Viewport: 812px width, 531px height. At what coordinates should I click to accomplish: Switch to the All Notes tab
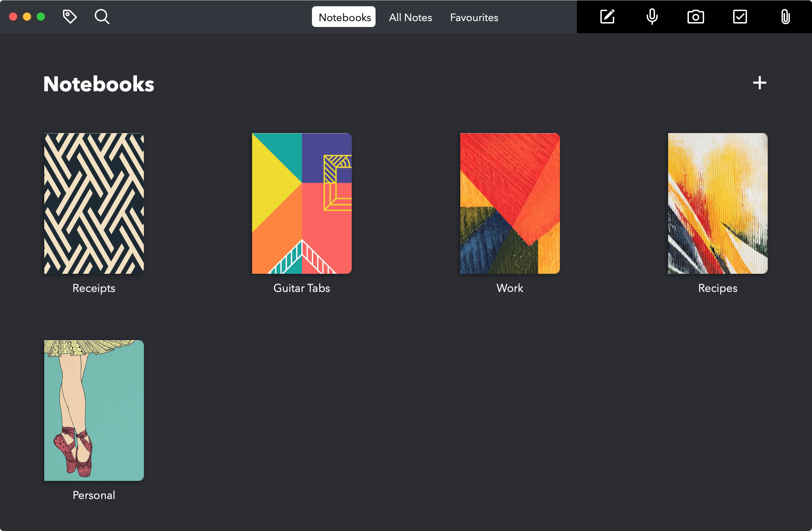pyautogui.click(x=410, y=17)
